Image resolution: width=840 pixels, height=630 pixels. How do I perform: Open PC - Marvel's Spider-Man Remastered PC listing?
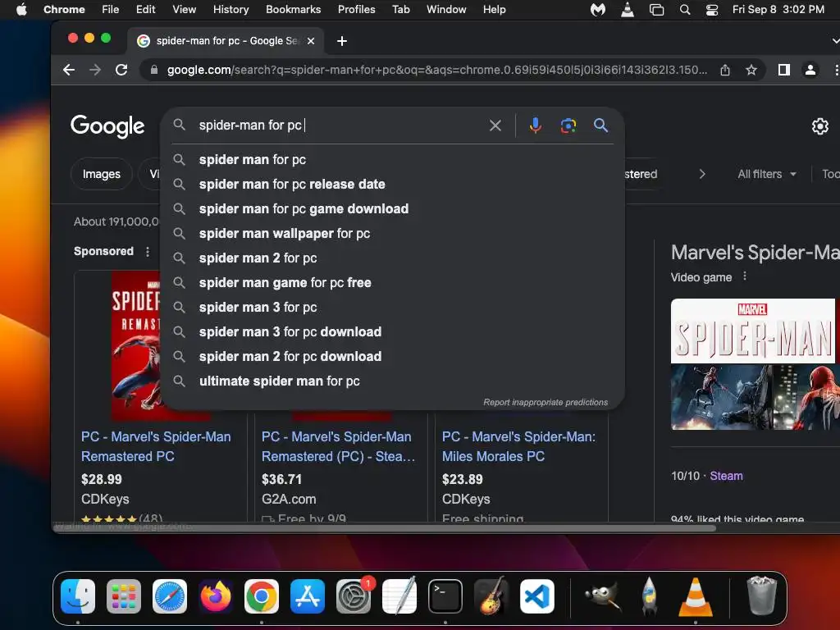(x=156, y=446)
